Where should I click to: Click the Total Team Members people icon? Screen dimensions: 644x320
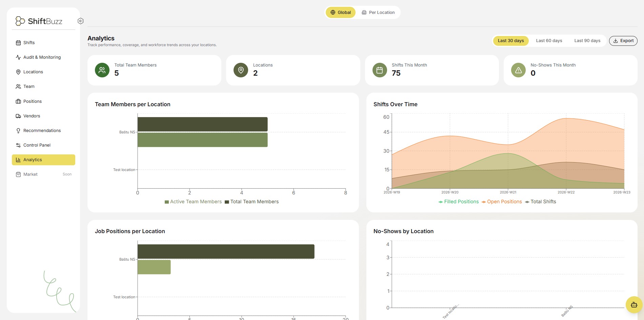[x=102, y=70]
